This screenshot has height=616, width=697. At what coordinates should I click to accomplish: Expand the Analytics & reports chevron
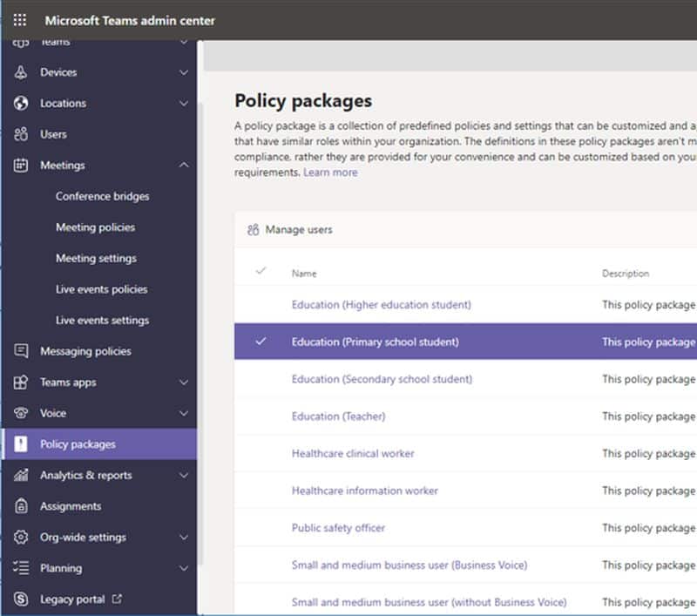[x=184, y=475]
